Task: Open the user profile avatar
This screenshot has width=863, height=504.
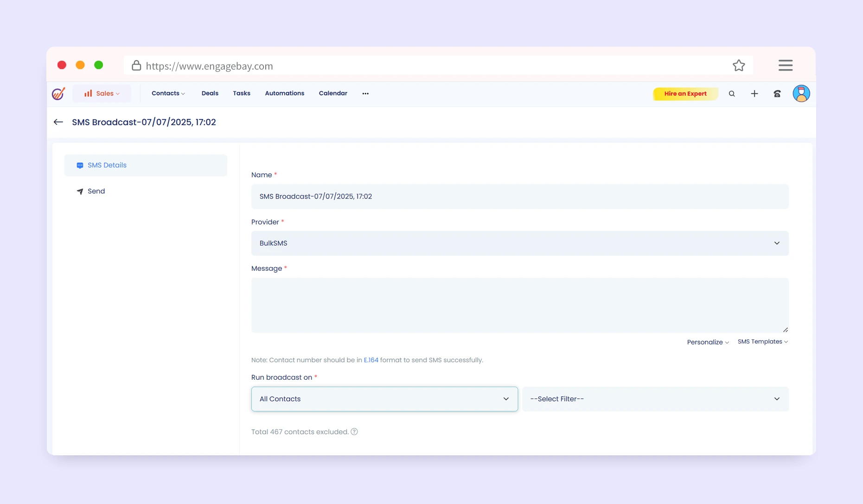Action: point(801,94)
